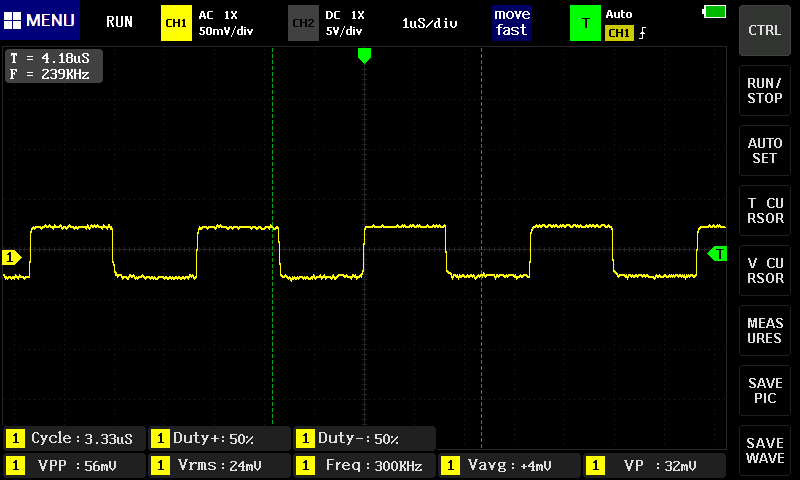Toggle the V CURSOR voltage cursor
Screen dimensions: 800x480
pos(765,270)
